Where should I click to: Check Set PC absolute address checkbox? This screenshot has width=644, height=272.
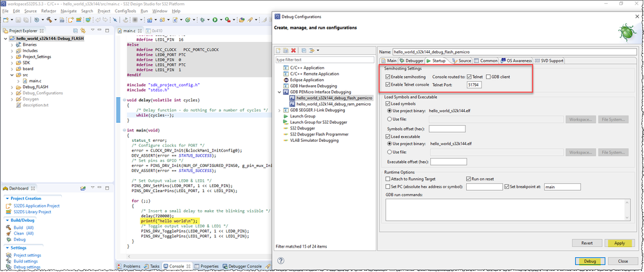point(387,186)
